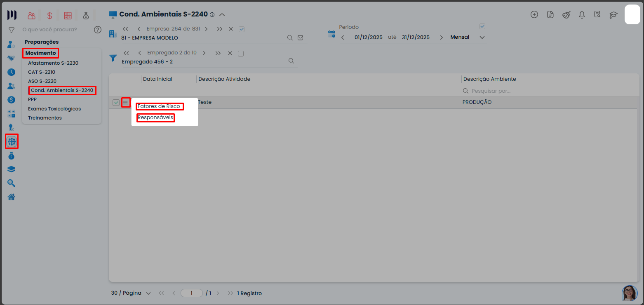The height and width of the screenshot is (305, 644).
Task: Open the red calculator module icon
Action: pos(68,16)
